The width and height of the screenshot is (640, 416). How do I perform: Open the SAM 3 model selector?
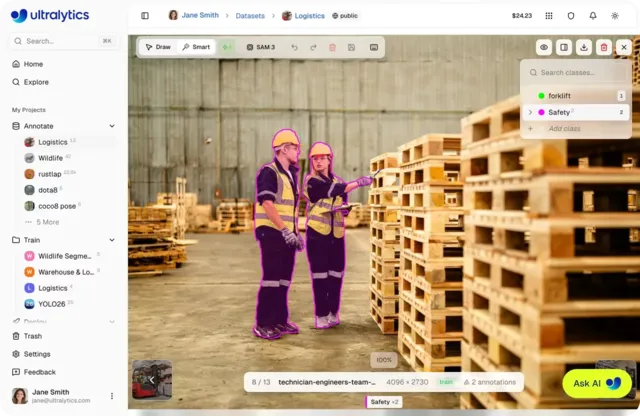pyautogui.click(x=261, y=47)
